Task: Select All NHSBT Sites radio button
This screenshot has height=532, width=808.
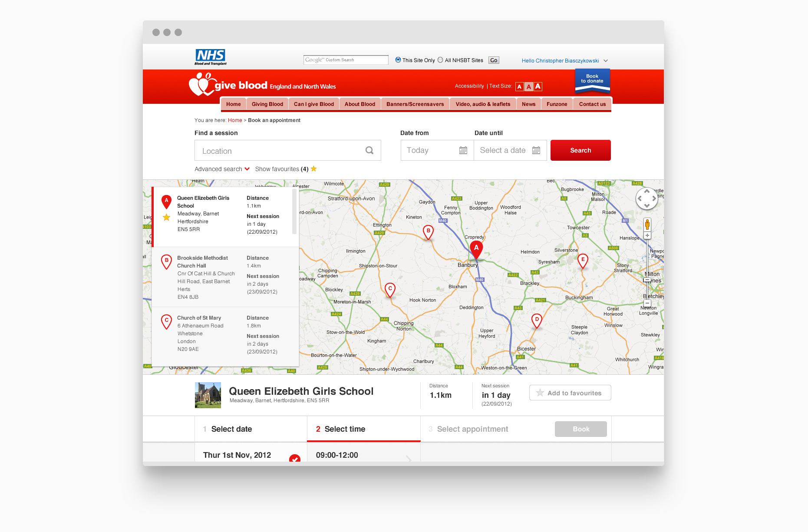Action: [x=440, y=60]
